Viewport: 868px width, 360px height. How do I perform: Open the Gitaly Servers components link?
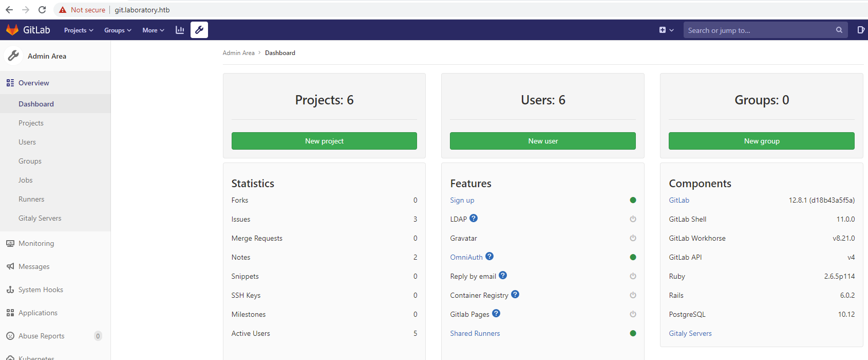pos(690,333)
